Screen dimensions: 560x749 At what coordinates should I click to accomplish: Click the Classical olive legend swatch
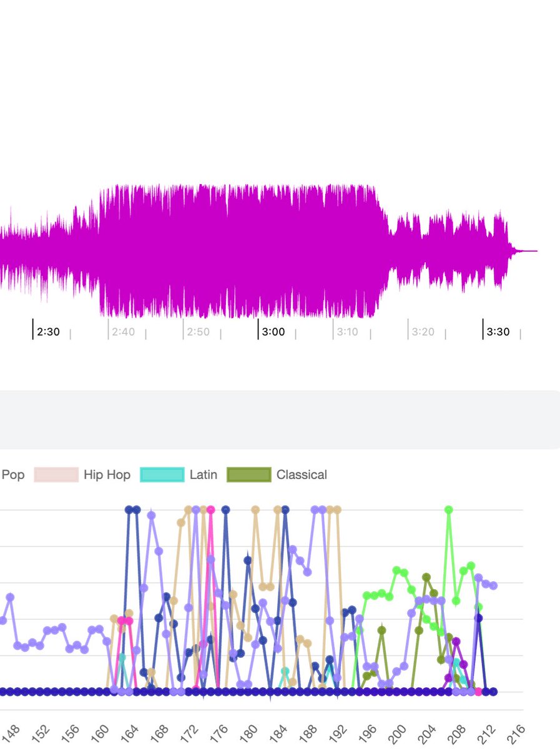pos(250,474)
